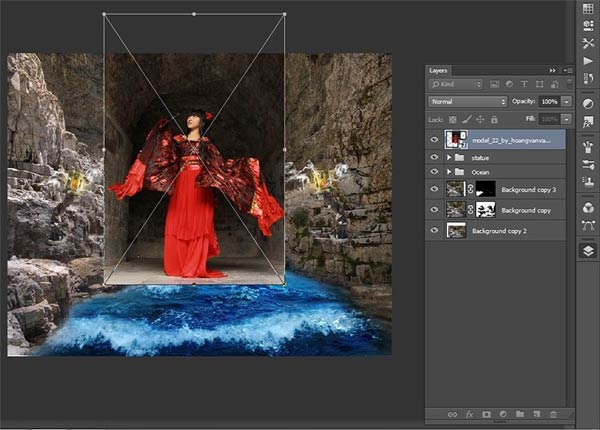This screenshot has width=600, height=430.
Task: Open the crossed-tools panel icon in the dock
Action: click(588, 43)
